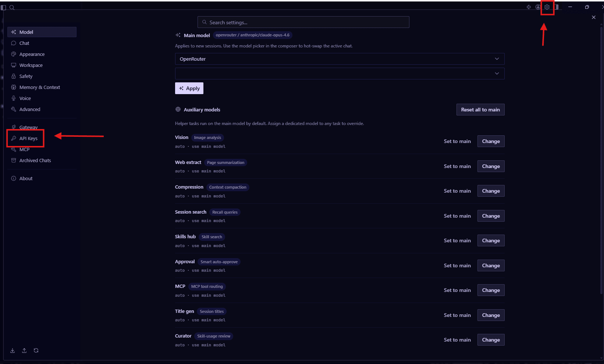Click the refresh icon at the sidebar bottom
This screenshot has height=364, width=604.
(36, 350)
